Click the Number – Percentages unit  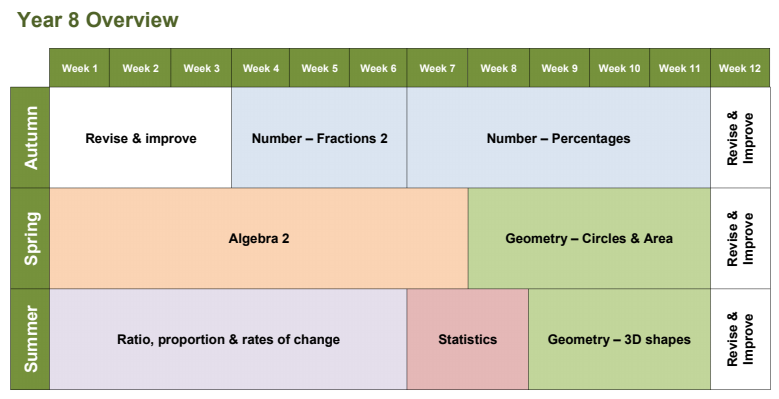pyautogui.click(x=558, y=138)
